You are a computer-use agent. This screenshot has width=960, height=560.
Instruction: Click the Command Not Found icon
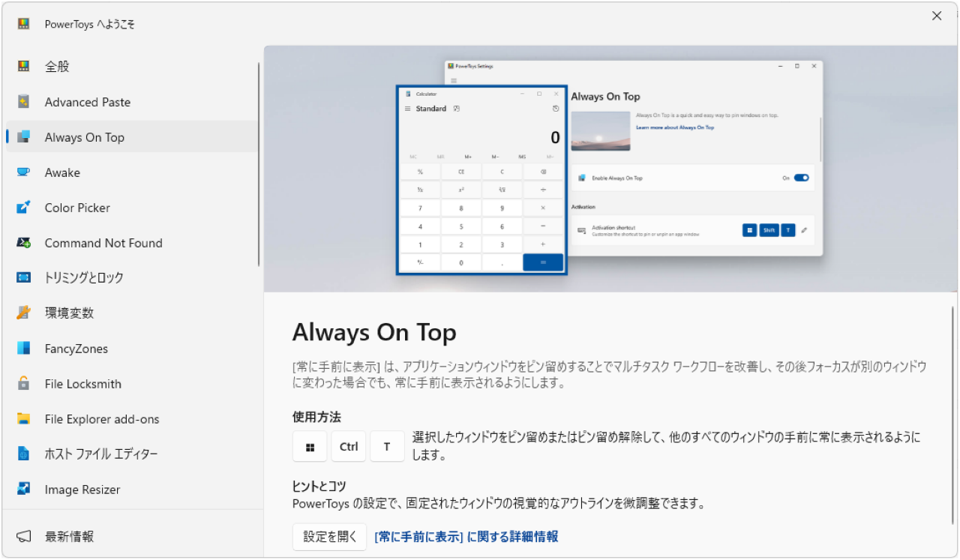[x=24, y=242]
